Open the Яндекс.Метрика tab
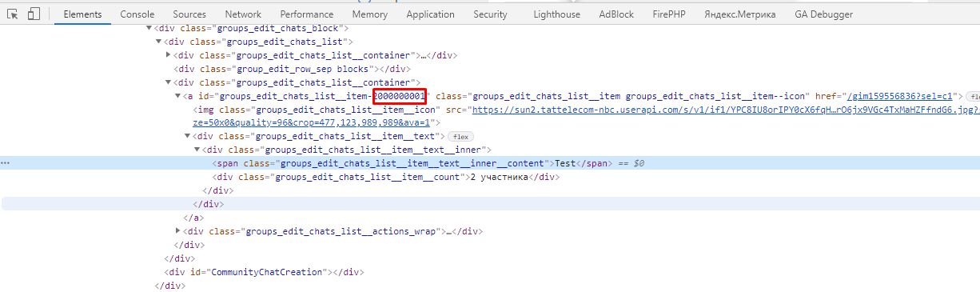 pyautogui.click(x=740, y=14)
